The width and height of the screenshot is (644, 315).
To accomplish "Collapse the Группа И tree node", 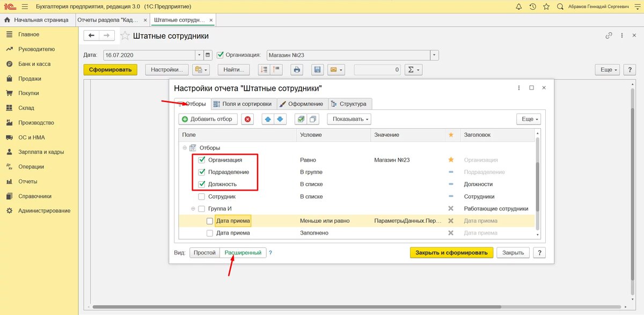I will click(193, 209).
